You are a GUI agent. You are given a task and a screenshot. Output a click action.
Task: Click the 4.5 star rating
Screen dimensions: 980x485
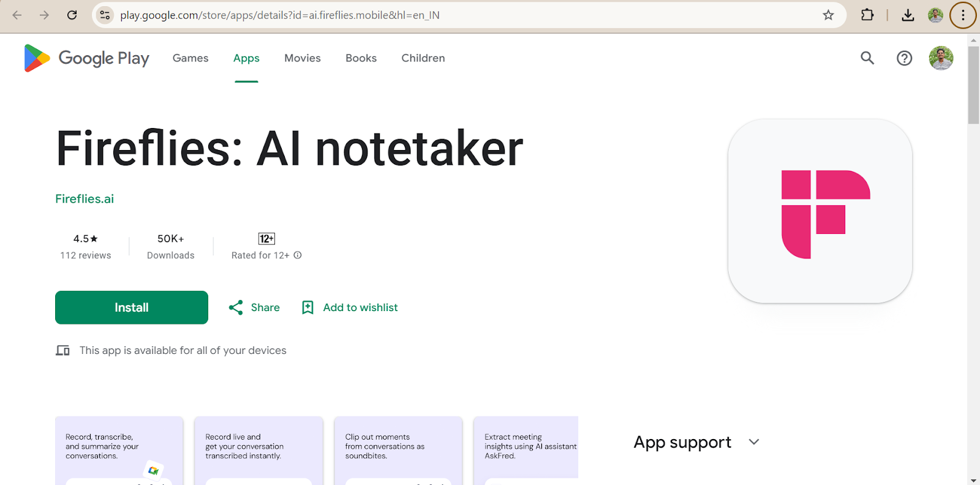86,239
